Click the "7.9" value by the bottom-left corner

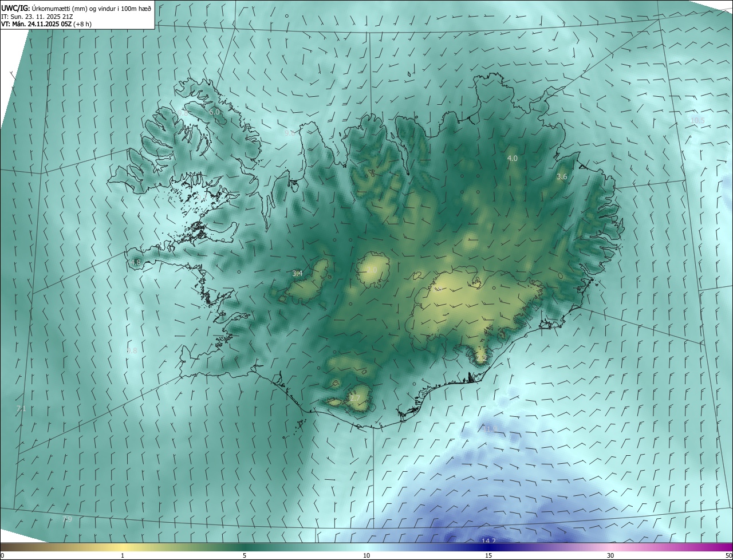coord(67,519)
